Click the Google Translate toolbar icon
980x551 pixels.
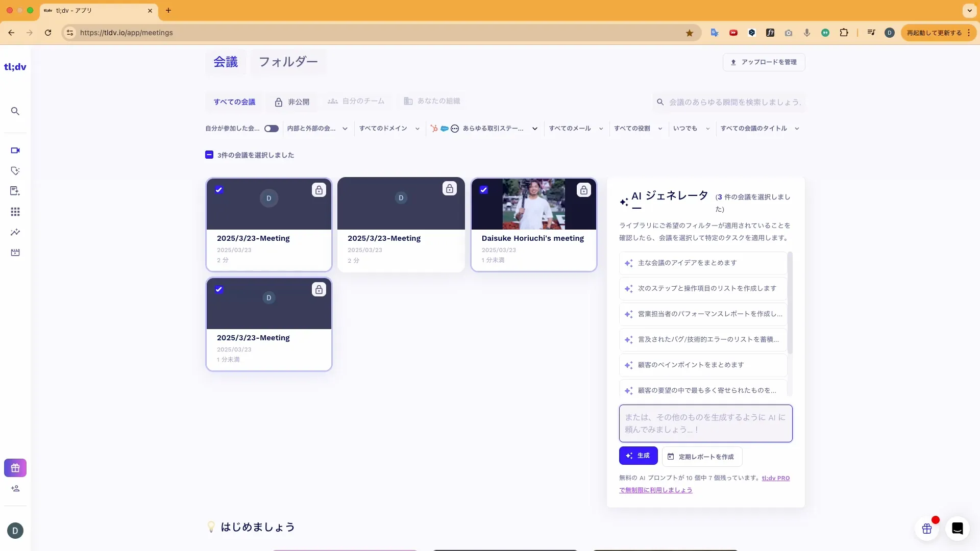(715, 33)
